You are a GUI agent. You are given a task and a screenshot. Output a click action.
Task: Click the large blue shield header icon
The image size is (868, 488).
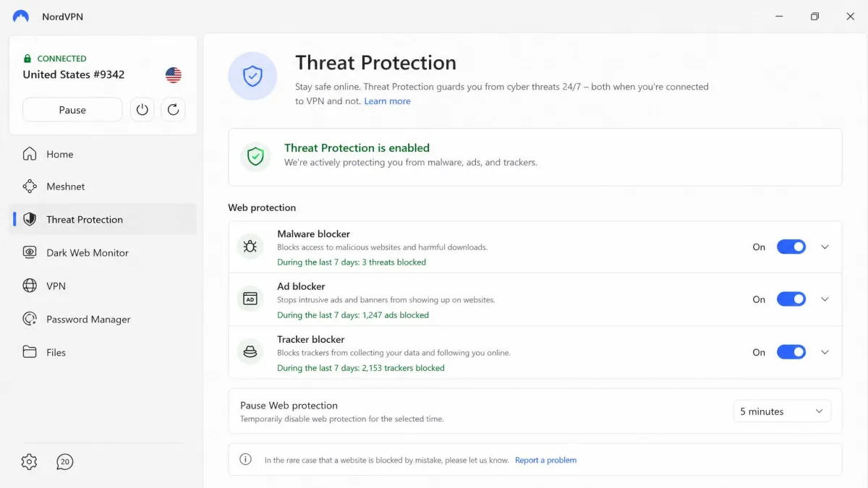252,75
